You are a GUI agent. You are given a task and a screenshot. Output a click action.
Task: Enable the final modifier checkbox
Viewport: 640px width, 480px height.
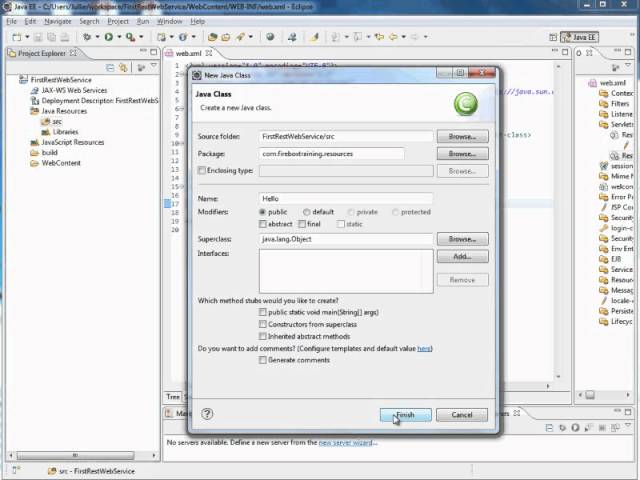point(302,224)
